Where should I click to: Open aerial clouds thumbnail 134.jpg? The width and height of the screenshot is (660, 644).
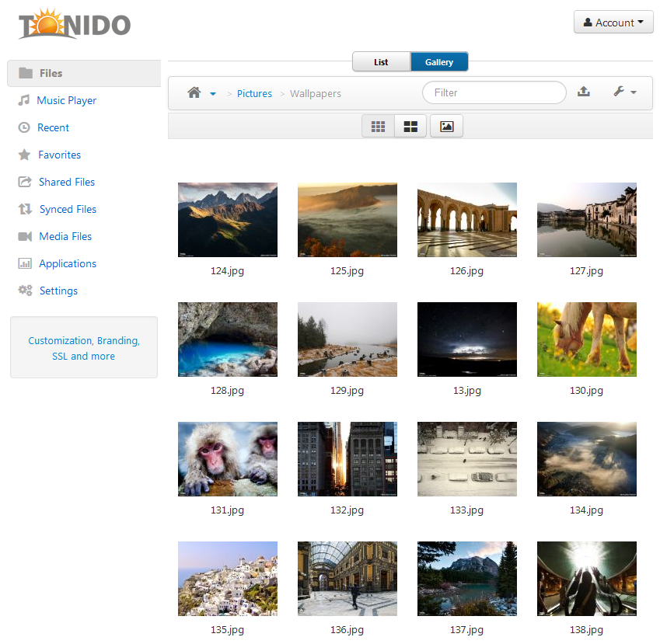pos(587,459)
